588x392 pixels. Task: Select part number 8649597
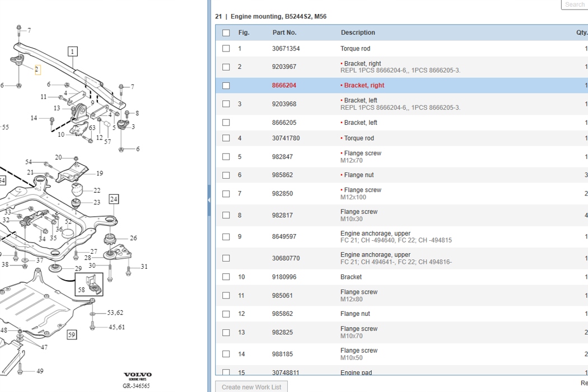coord(284,237)
